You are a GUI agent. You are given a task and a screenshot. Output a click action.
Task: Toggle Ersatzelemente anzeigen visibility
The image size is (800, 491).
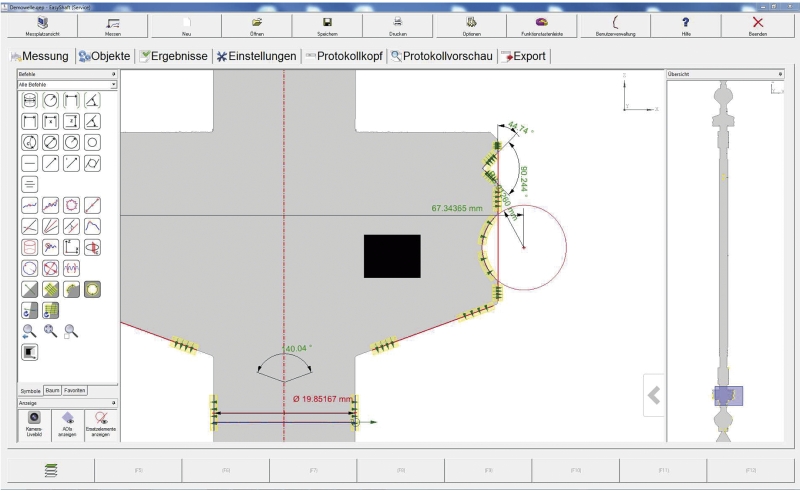tap(101, 423)
